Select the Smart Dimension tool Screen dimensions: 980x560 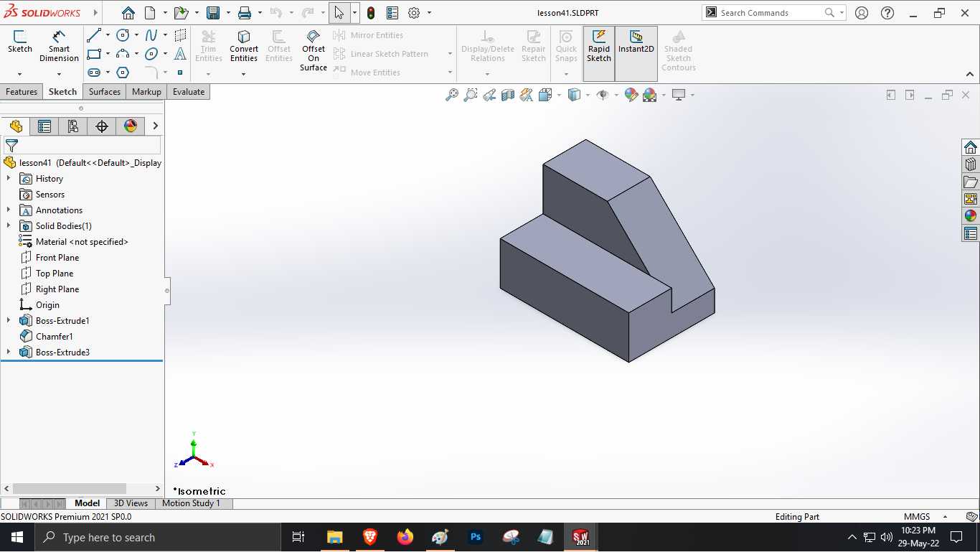click(x=59, y=46)
